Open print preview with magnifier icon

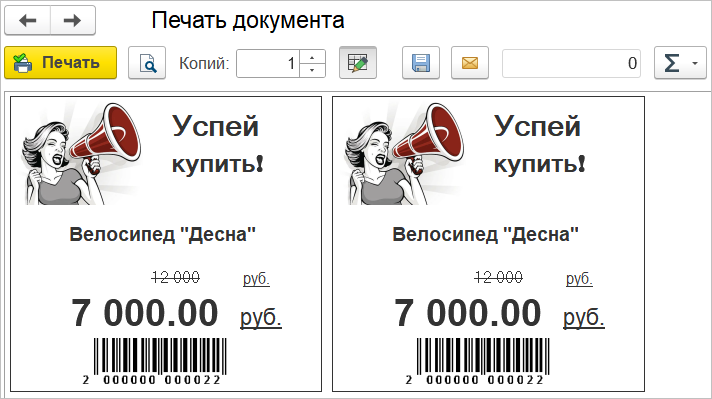[x=147, y=63]
